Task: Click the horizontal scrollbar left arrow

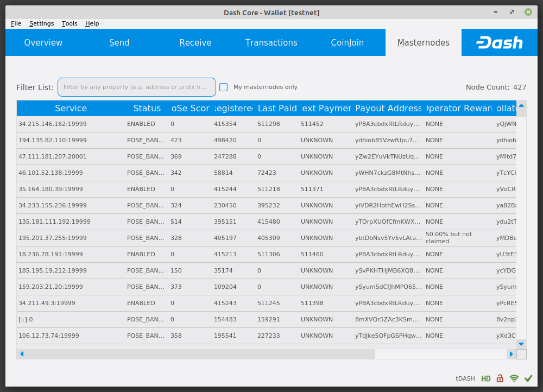Action: tap(22, 354)
